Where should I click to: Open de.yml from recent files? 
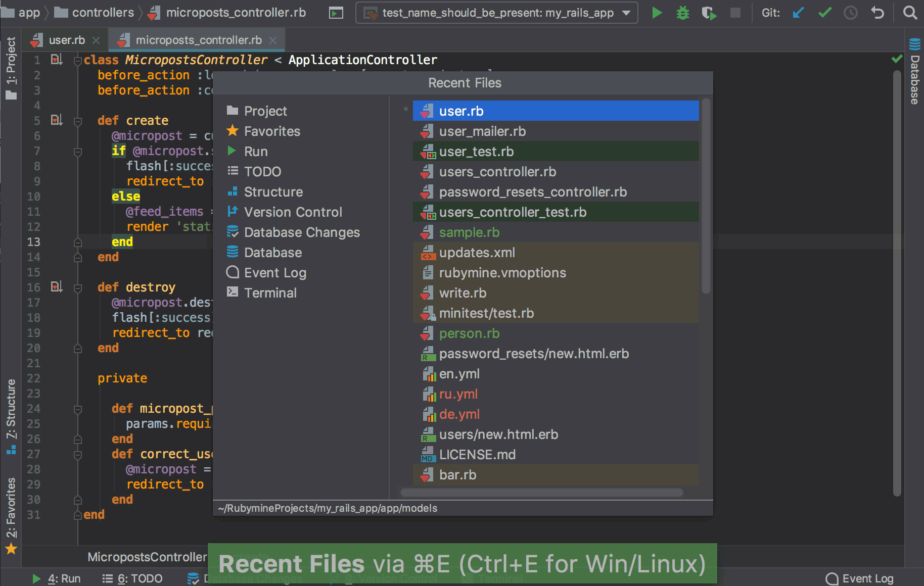[556, 414]
